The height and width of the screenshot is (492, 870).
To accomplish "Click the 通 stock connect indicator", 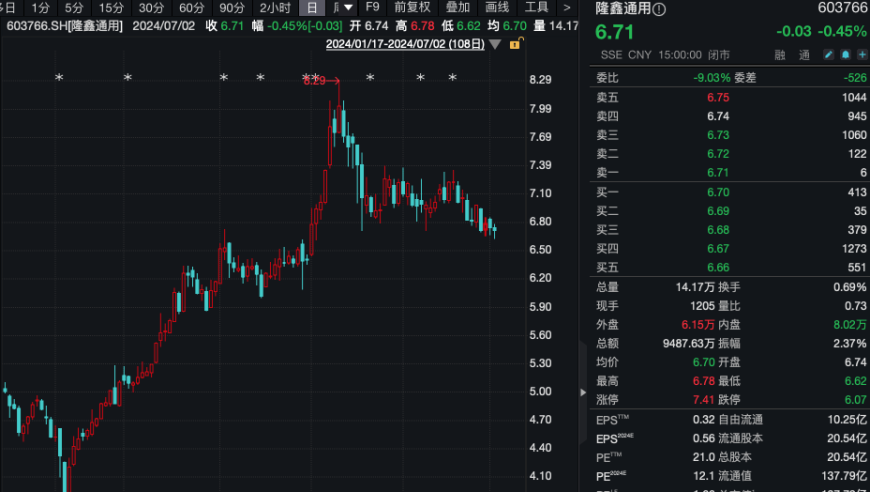I will [802, 53].
